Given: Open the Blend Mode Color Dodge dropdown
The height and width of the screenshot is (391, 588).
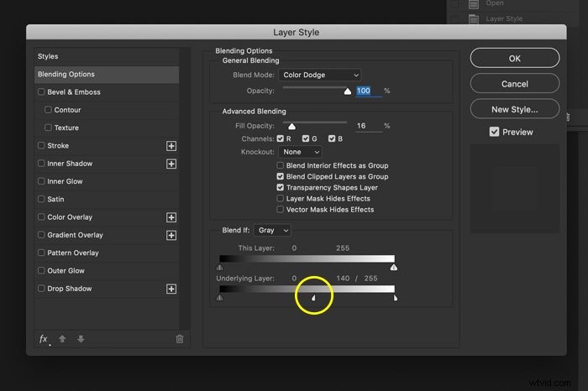Looking at the screenshot, I should click(x=319, y=75).
